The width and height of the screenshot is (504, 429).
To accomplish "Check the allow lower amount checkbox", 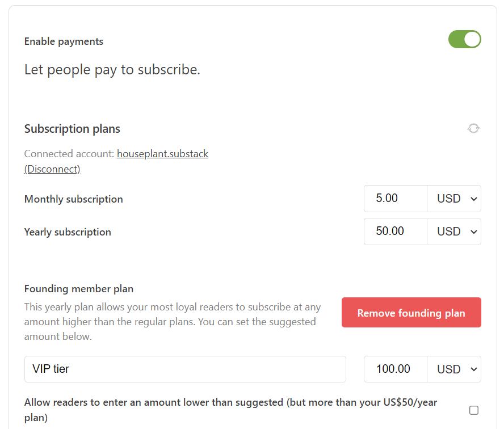I will coord(474,410).
